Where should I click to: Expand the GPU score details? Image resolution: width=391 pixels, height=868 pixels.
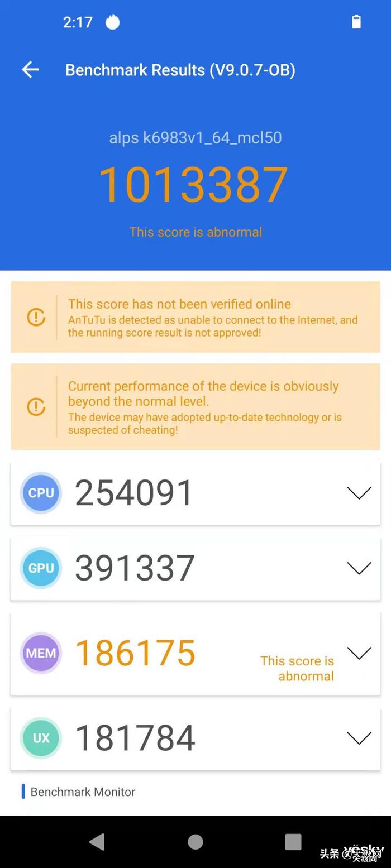pos(359,568)
